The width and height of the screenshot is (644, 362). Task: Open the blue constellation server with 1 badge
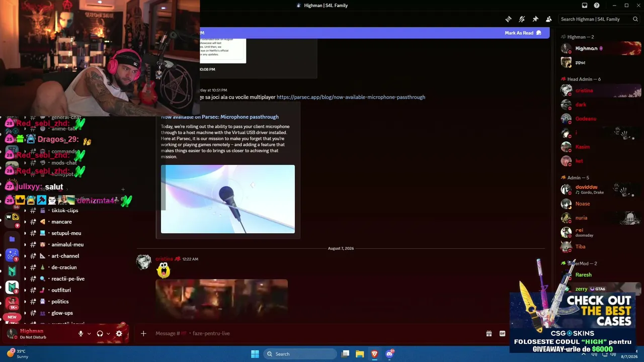pos(12,255)
